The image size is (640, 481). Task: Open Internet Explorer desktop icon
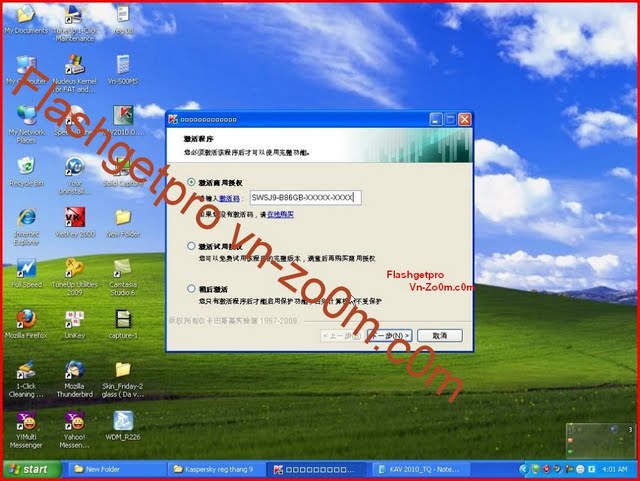click(26, 225)
